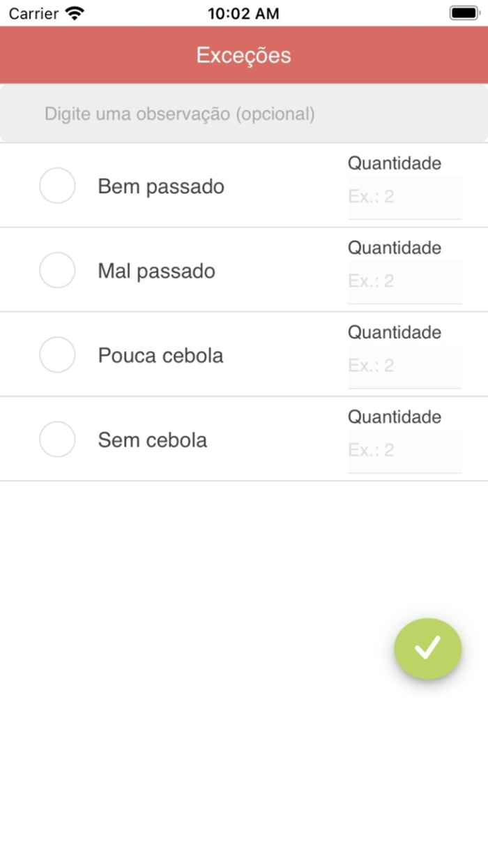Select the Sem cebola radio circle
Screen dimensions: 488x868
coord(57,440)
